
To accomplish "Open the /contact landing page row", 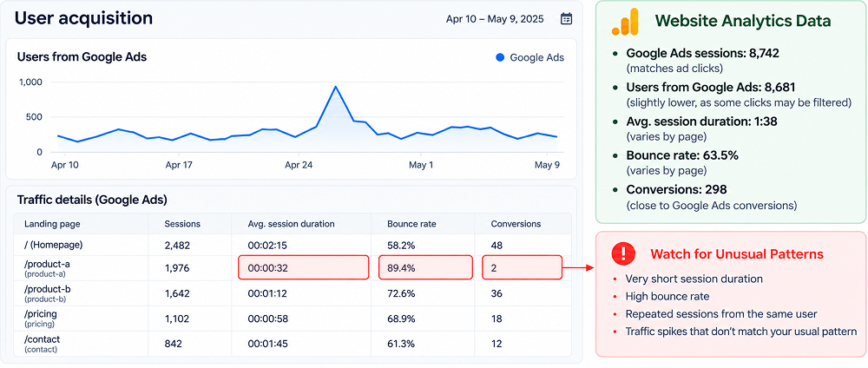I will [293, 343].
